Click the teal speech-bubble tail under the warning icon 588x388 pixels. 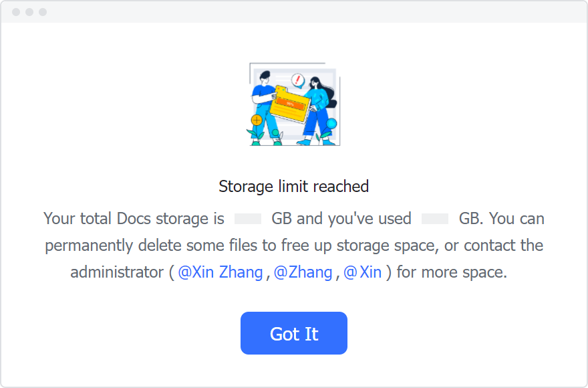pos(299,88)
